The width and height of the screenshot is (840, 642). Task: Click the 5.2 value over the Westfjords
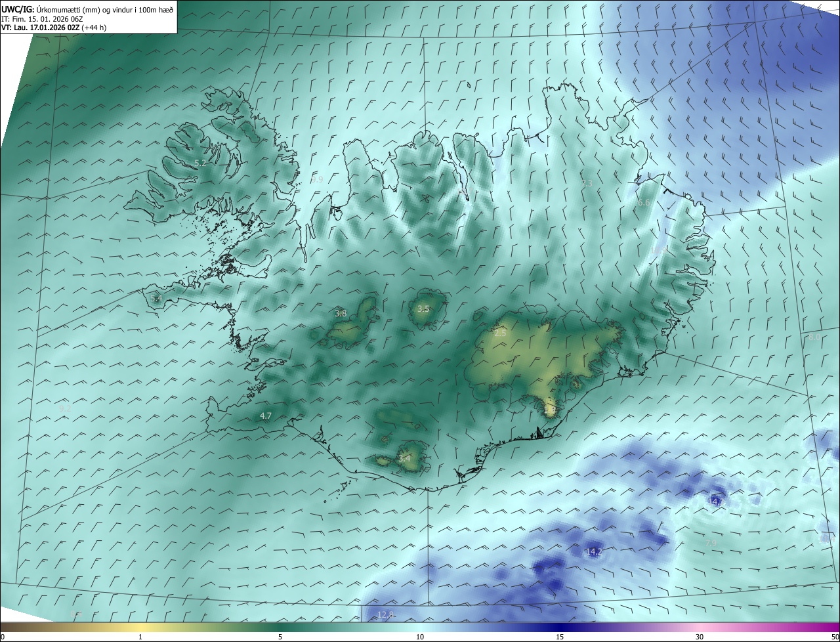(201, 162)
